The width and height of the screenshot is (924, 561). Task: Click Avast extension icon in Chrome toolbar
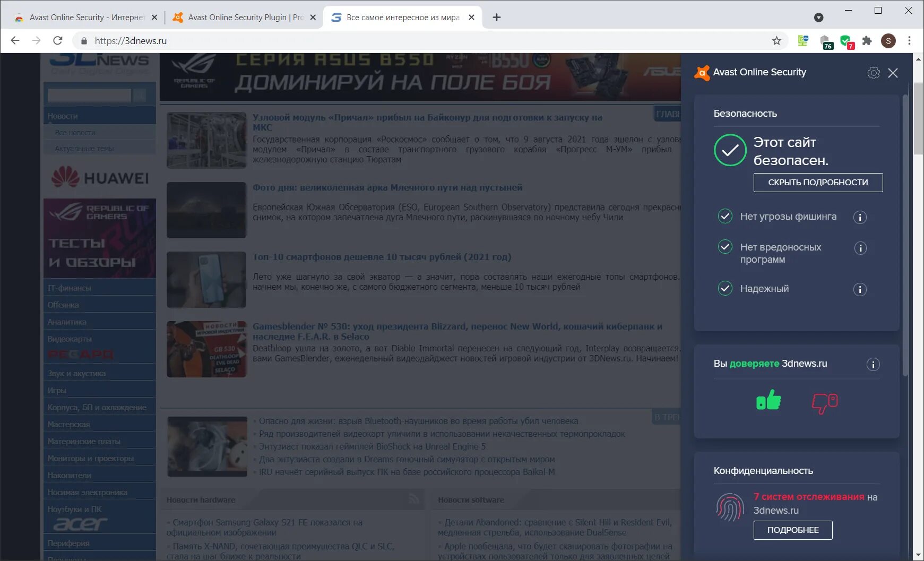pos(847,41)
